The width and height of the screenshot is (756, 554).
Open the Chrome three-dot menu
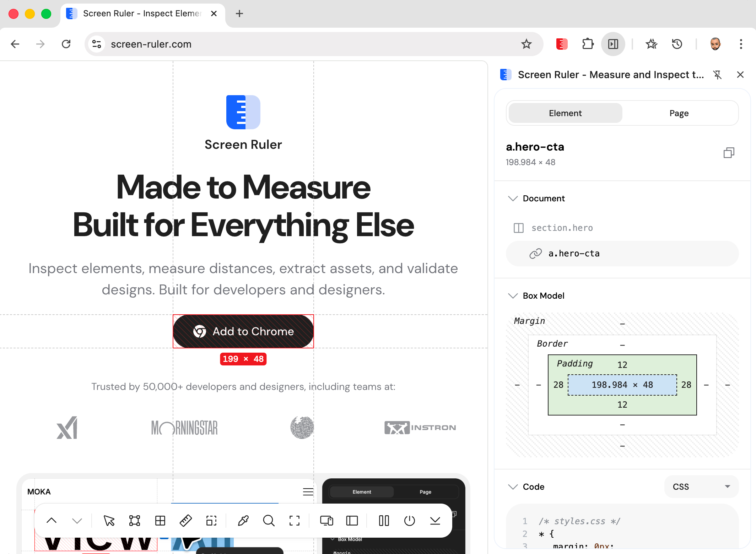(x=741, y=44)
